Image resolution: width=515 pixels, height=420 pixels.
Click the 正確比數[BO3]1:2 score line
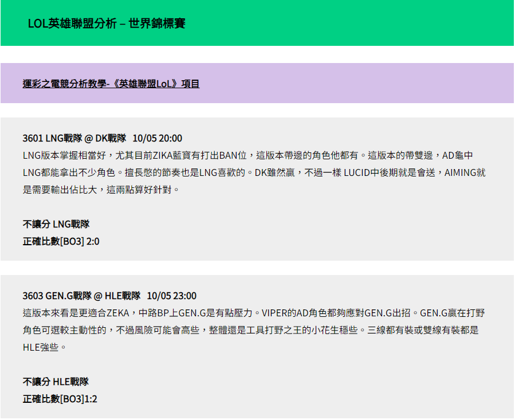click(x=60, y=399)
